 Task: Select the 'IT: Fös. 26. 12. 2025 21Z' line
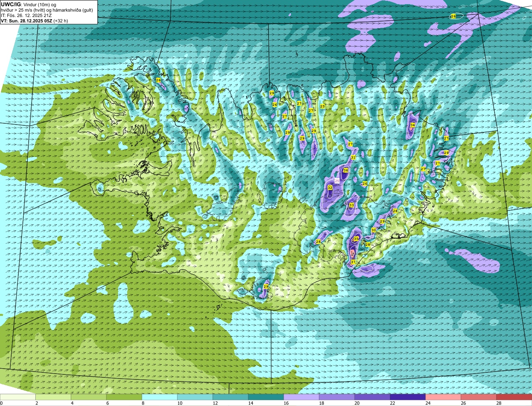pos(26,15)
